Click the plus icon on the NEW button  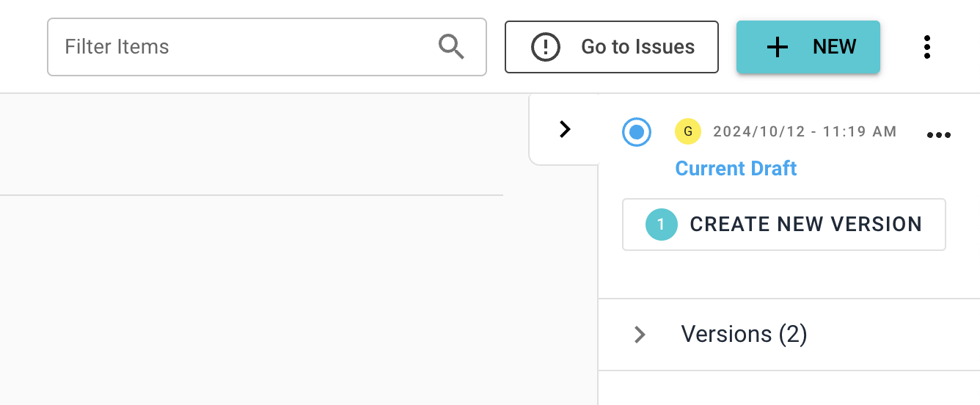point(777,47)
